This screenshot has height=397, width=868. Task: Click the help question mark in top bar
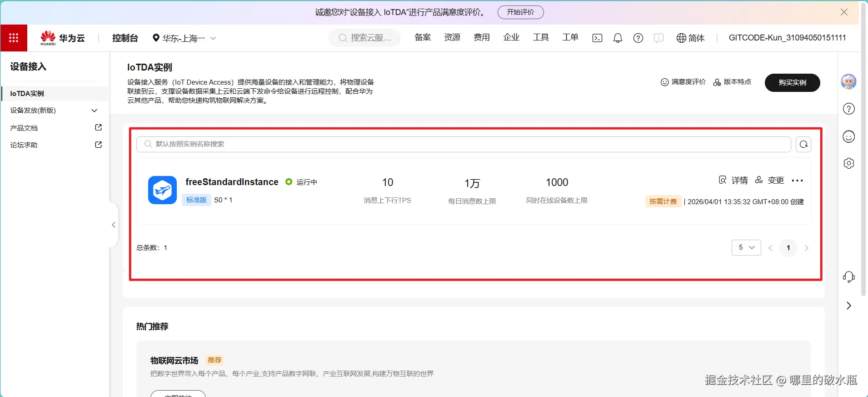638,38
